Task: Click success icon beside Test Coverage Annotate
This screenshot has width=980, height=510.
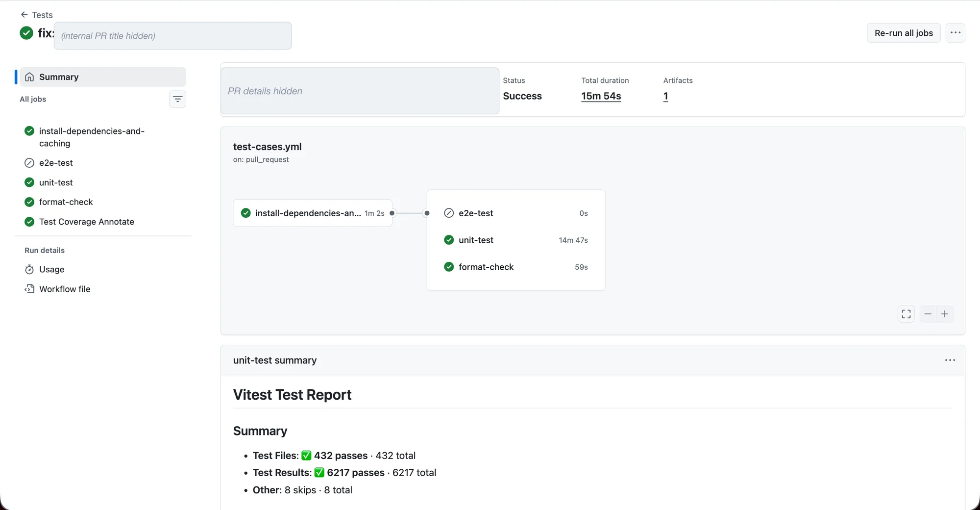Action: [29, 222]
